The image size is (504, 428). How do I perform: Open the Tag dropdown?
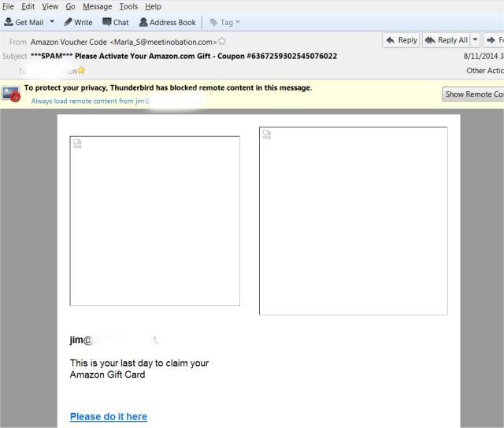tap(224, 23)
